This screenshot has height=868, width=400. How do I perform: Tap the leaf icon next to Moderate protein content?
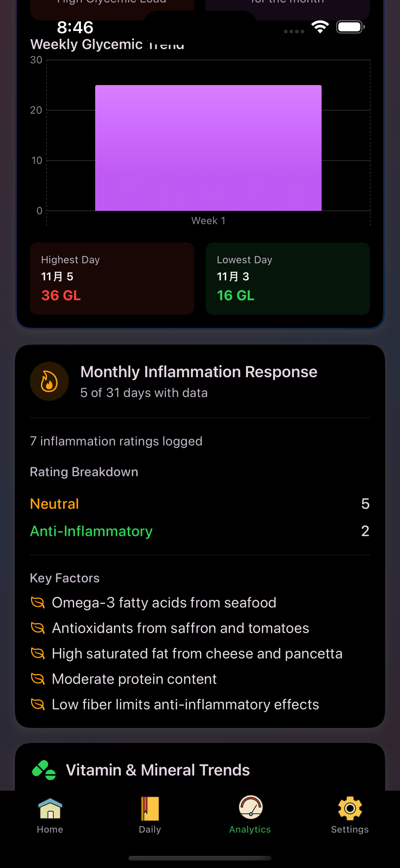pyautogui.click(x=38, y=679)
